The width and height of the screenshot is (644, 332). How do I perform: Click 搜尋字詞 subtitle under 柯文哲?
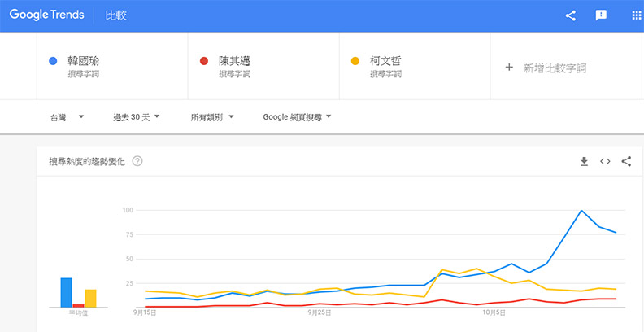[385, 74]
